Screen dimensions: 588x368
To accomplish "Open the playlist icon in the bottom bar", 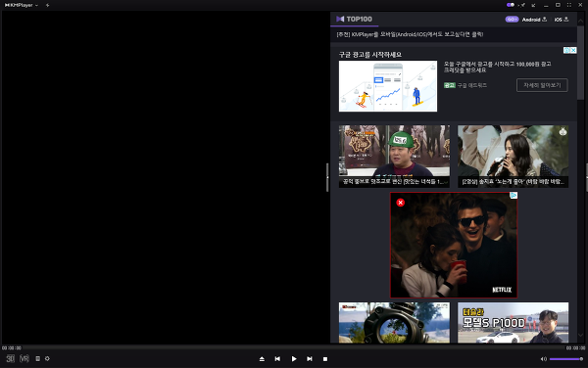I will coord(38,358).
